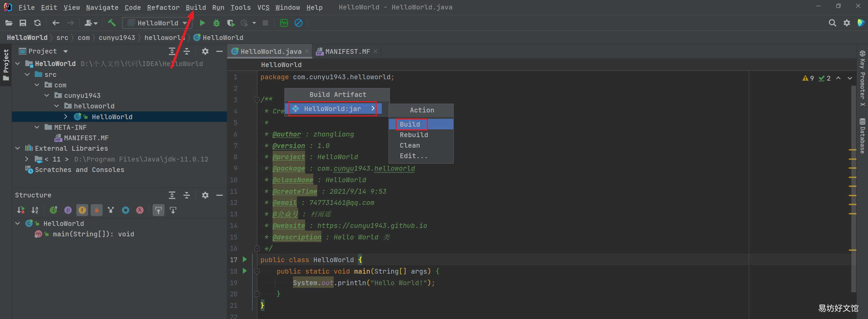Fold the Javadoc comment at line 3
868x319 pixels.
pyautogui.click(x=257, y=100)
